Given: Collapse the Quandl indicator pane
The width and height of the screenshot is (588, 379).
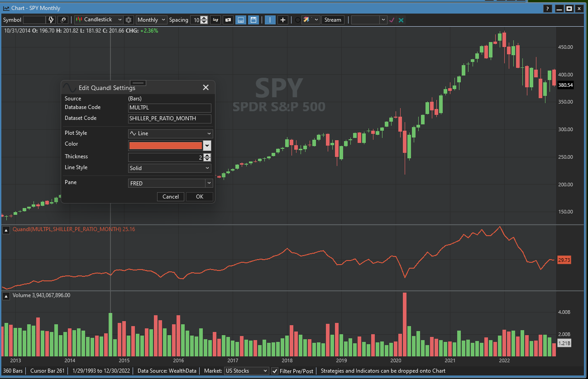Looking at the screenshot, I should [6, 230].
